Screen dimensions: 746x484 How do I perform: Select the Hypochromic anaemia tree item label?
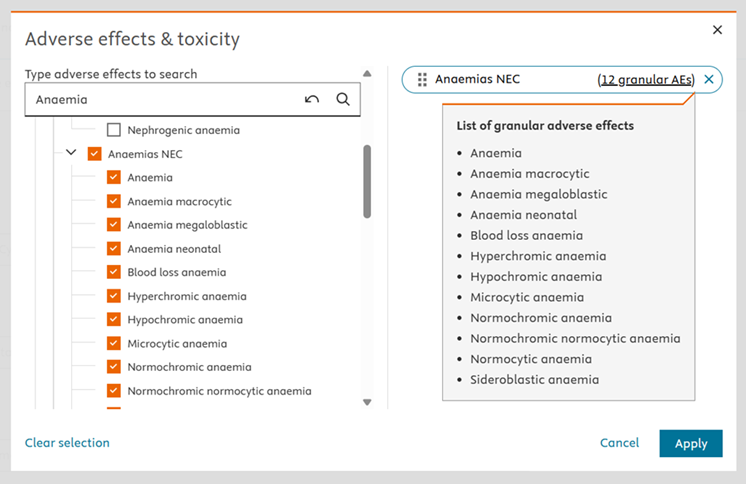185,320
